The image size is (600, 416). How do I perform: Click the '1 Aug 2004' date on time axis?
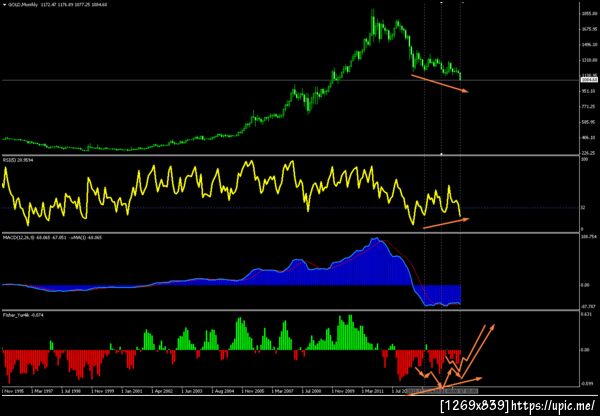(x=223, y=392)
